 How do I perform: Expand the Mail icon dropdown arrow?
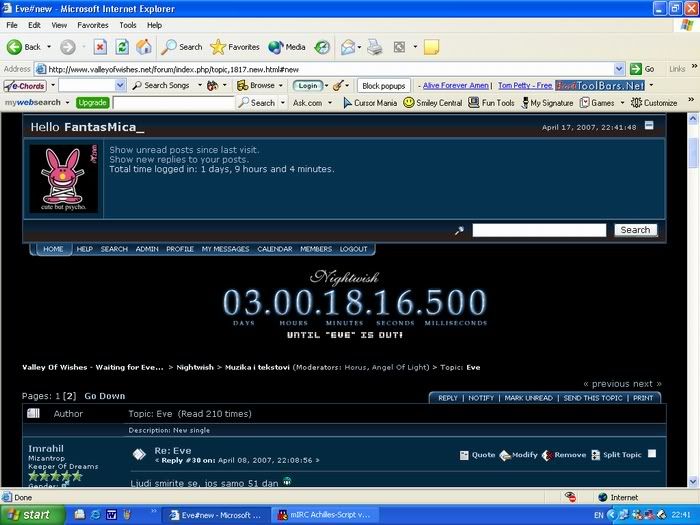pyautogui.click(x=359, y=47)
